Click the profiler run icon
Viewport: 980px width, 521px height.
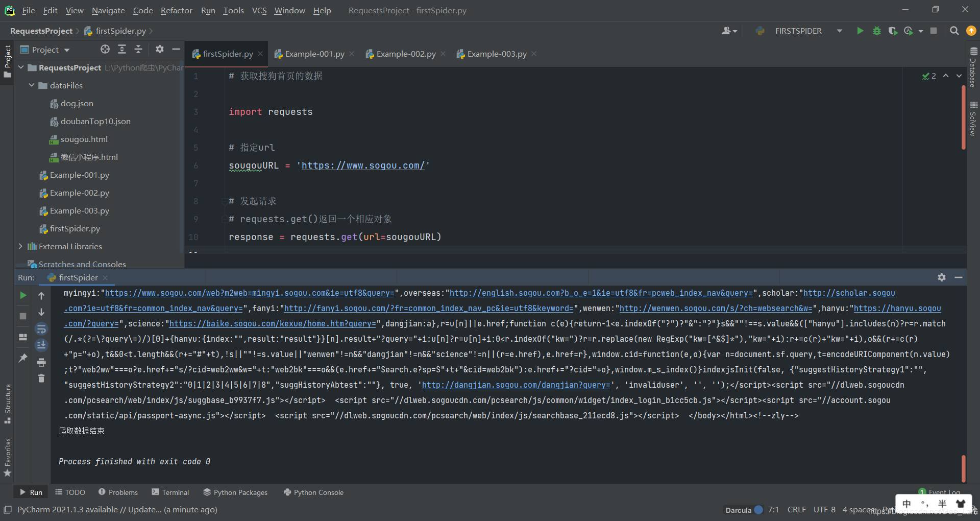pyautogui.click(x=908, y=31)
